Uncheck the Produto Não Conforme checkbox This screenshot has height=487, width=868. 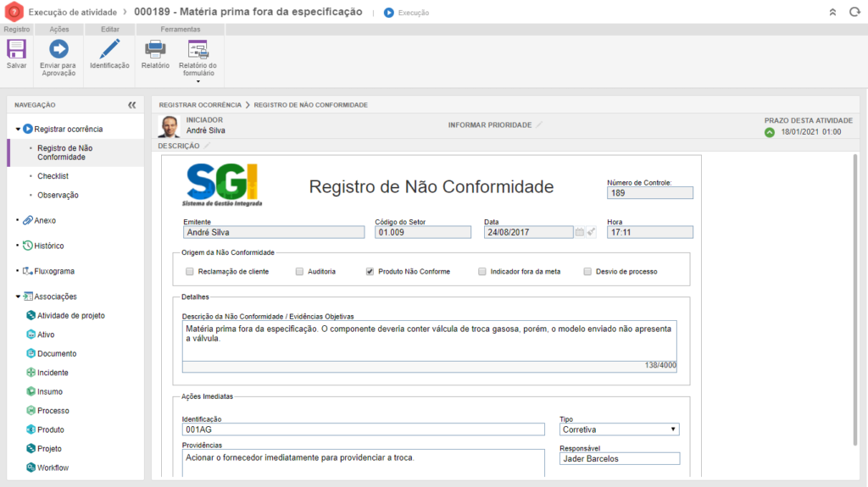tap(370, 272)
